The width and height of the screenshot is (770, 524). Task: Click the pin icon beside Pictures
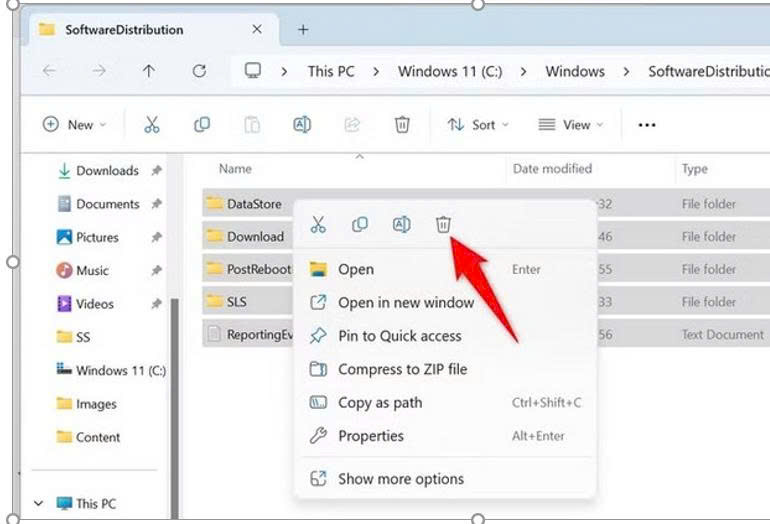(156, 237)
